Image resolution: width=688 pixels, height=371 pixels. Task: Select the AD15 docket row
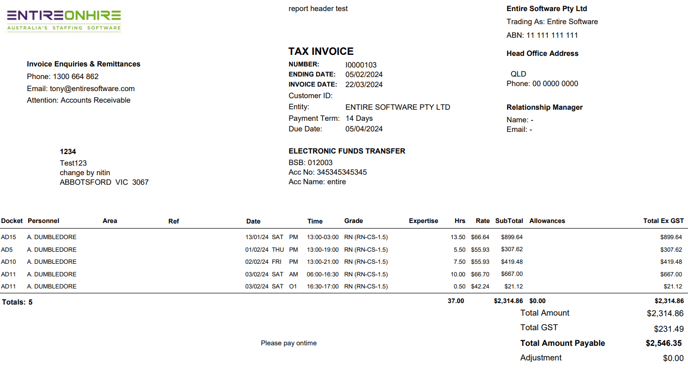coord(342,237)
